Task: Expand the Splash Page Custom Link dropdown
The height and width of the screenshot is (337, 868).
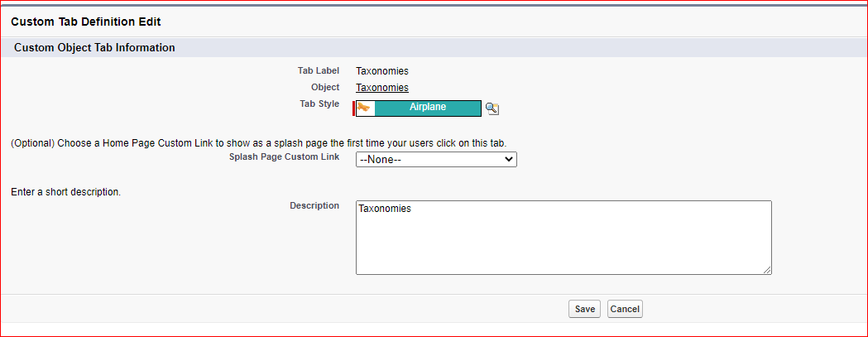Action: 436,160
